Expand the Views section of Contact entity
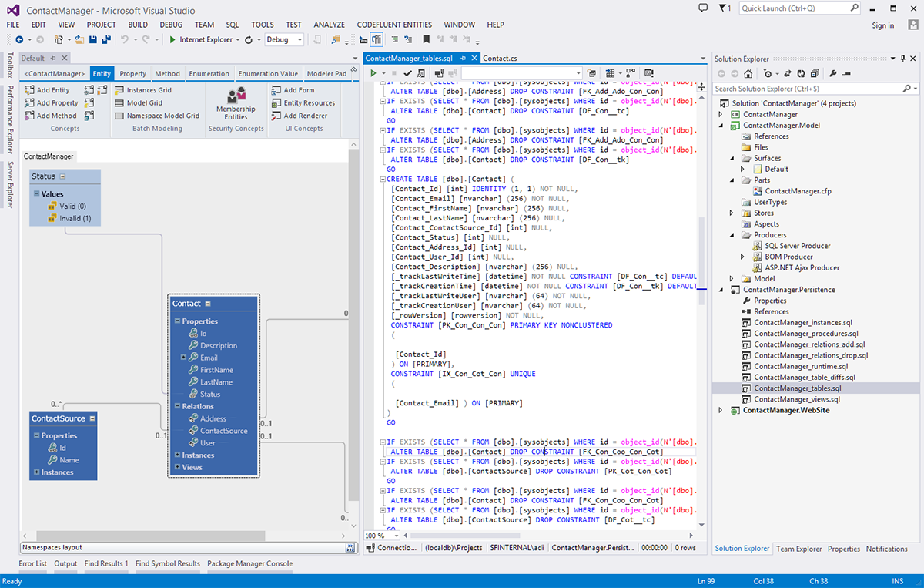This screenshot has width=924, height=588. coord(176,467)
